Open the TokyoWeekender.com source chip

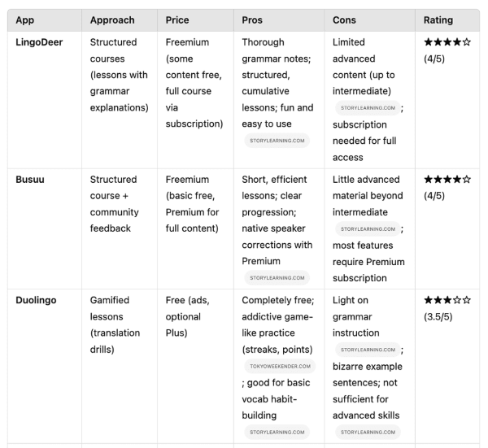click(x=280, y=367)
